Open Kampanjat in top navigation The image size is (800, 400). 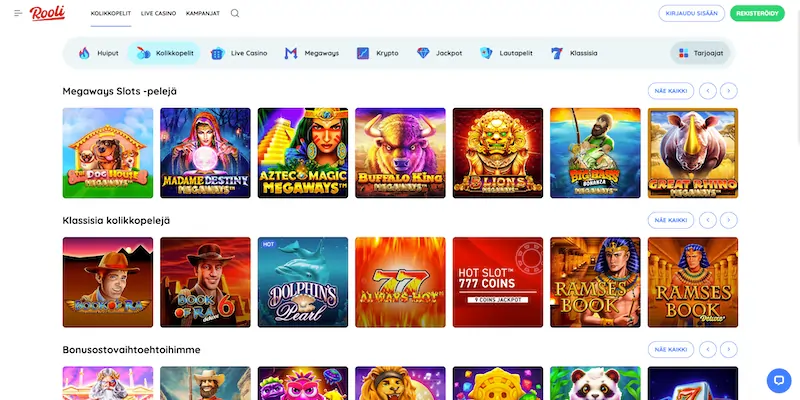[x=203, y=13]
